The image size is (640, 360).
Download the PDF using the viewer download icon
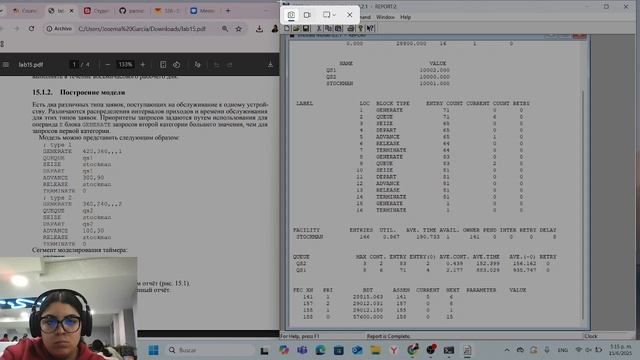pos(270,64)
